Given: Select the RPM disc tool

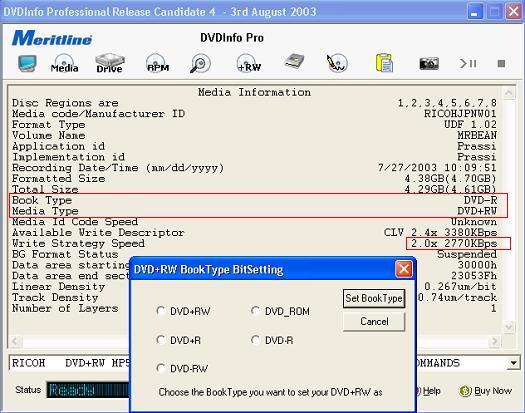Looking at the screenshot, I should (158, 63).
